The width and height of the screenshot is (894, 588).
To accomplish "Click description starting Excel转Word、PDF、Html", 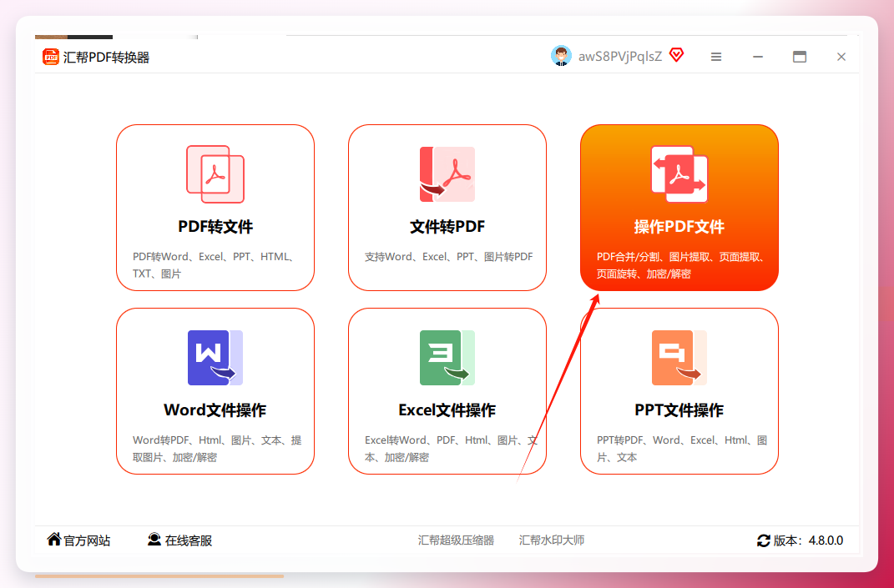I will click(451, 449).
